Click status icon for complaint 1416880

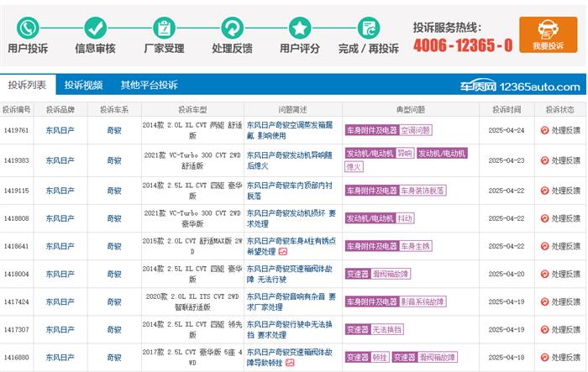[x=544, y=357]
